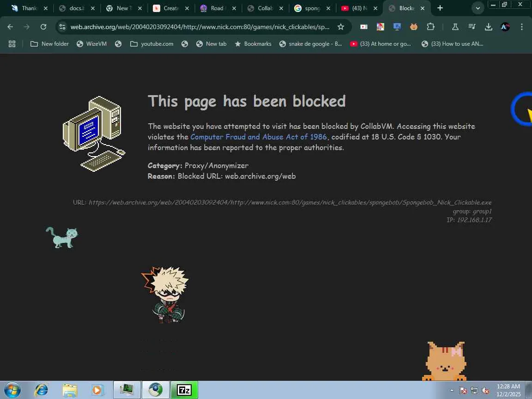Viewport: 532px width, 399px height.
Task: Click the red video extension icon
Action: click(364, 27)
